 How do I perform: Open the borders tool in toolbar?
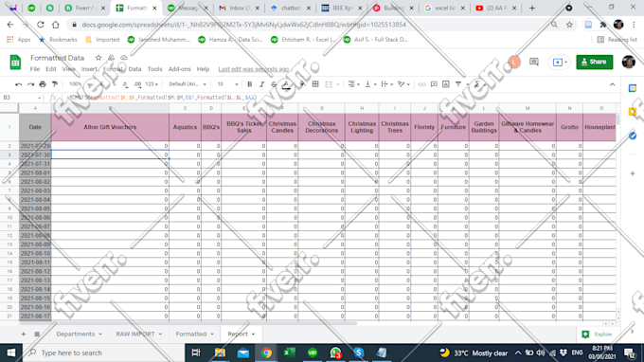point(315,84)
